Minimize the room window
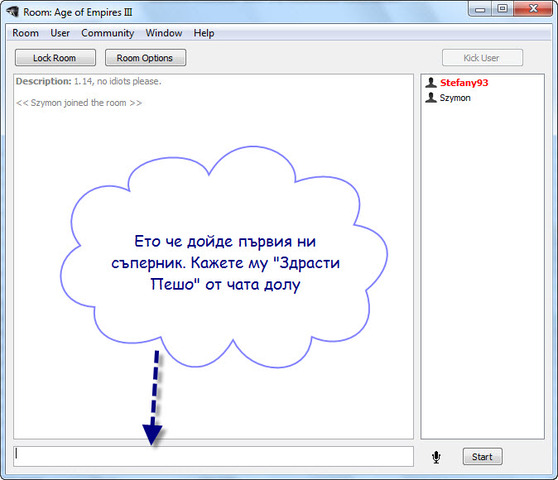This screenshot has height=480, width=558. click(x=480, y=9)
